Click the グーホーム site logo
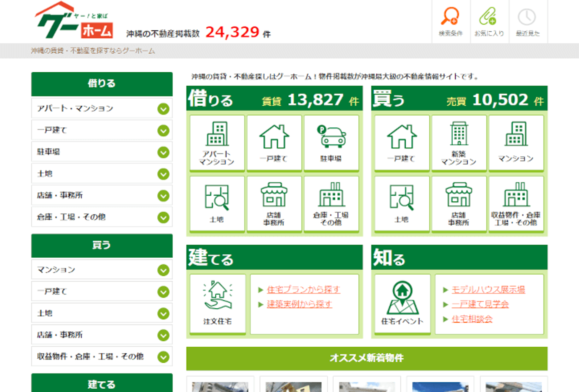The image size is (579, 392). click(74, 20)
